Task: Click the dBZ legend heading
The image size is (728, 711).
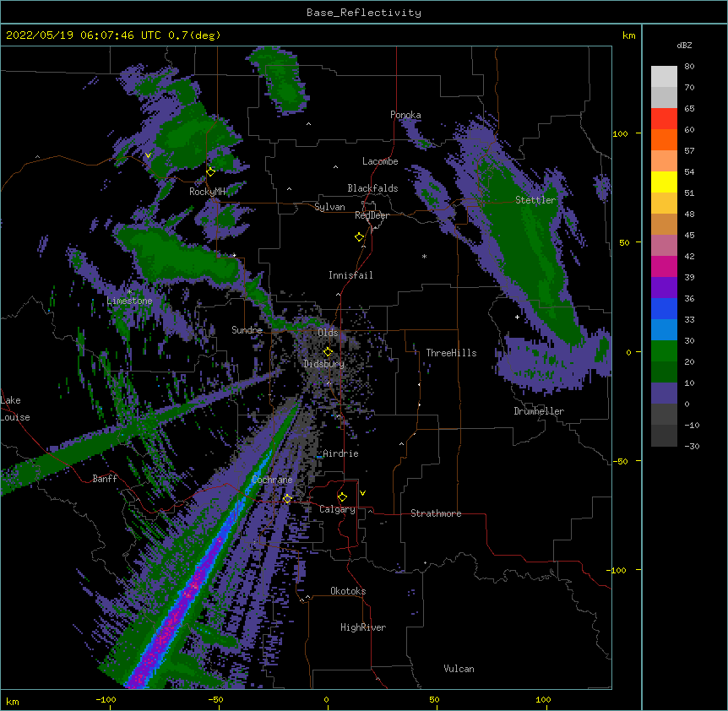Action: [x=684, y=46]
